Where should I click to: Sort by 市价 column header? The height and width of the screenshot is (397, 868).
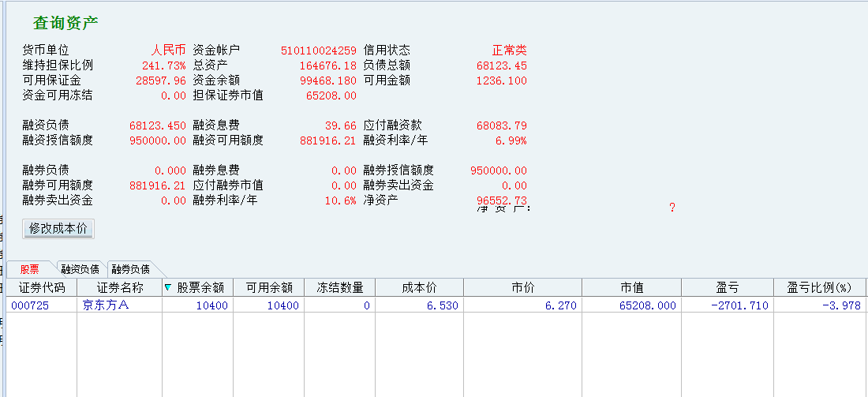[523, 287]
